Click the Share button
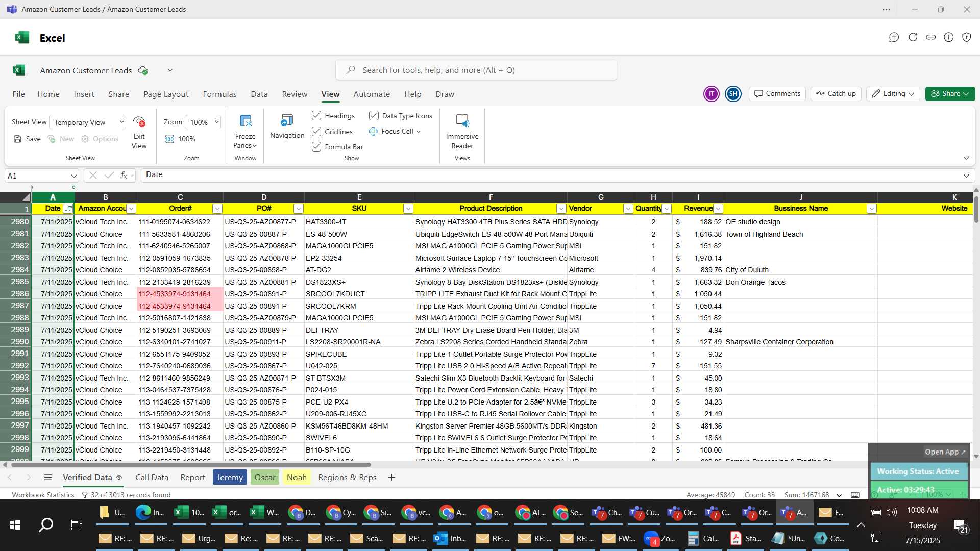 (950, 93)
